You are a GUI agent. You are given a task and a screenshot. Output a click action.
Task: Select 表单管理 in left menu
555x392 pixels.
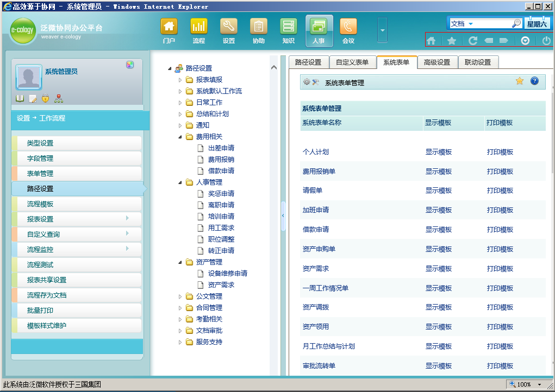77,174
